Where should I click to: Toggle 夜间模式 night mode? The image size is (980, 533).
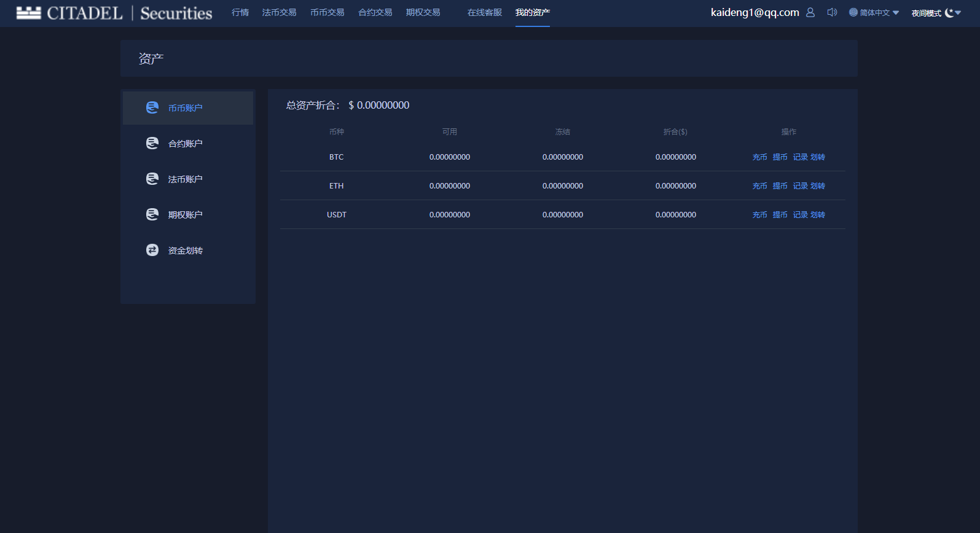[927, 13]
